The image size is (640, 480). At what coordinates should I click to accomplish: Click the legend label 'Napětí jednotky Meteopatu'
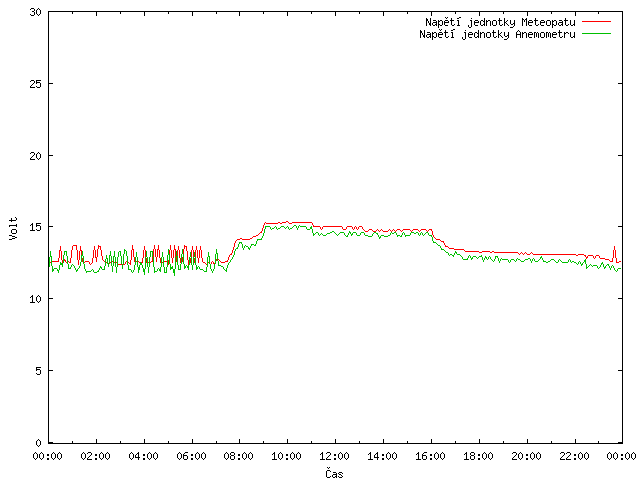(x=500, y=22)
